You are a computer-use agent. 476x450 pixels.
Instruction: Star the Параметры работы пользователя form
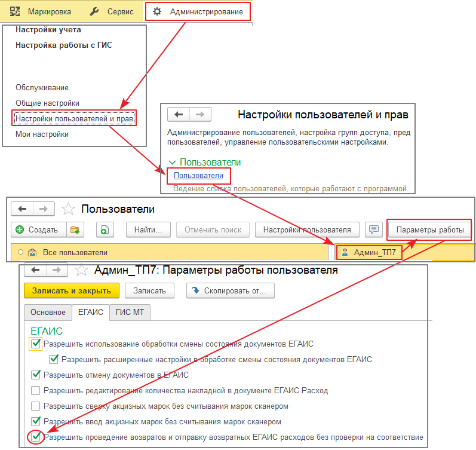tap(81, 270)
